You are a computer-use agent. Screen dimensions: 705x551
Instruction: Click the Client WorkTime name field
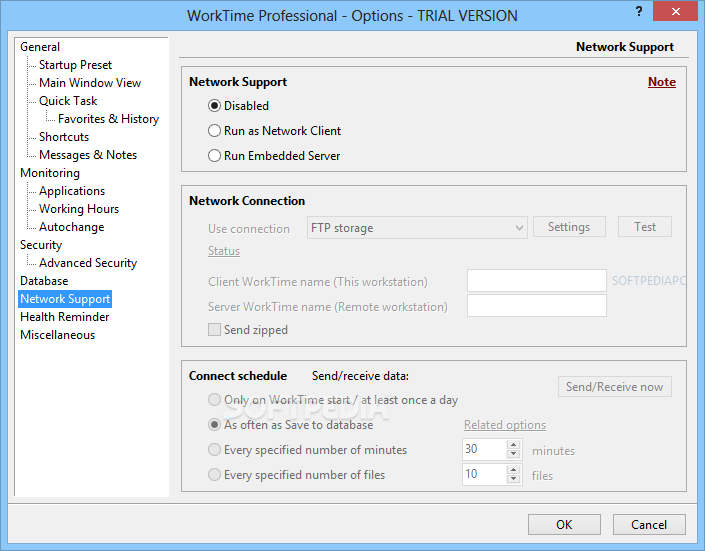click(x=536, y=281)
